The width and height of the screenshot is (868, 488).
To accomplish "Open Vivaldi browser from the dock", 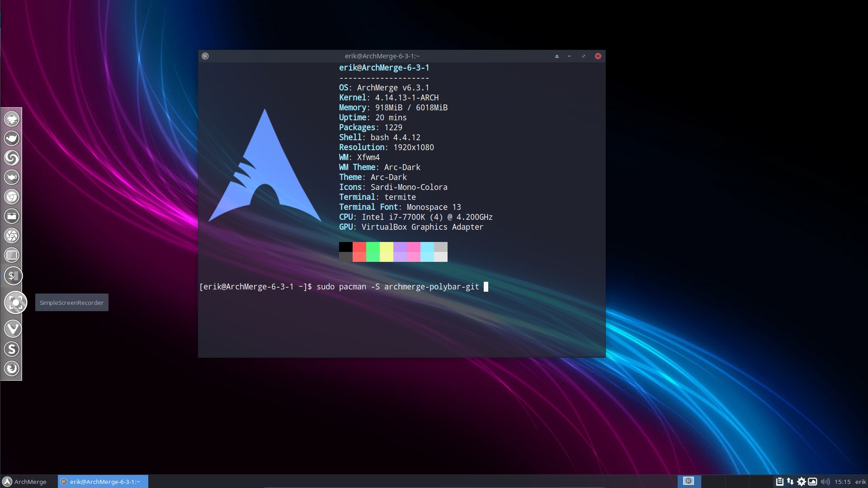I will point(13,329).
